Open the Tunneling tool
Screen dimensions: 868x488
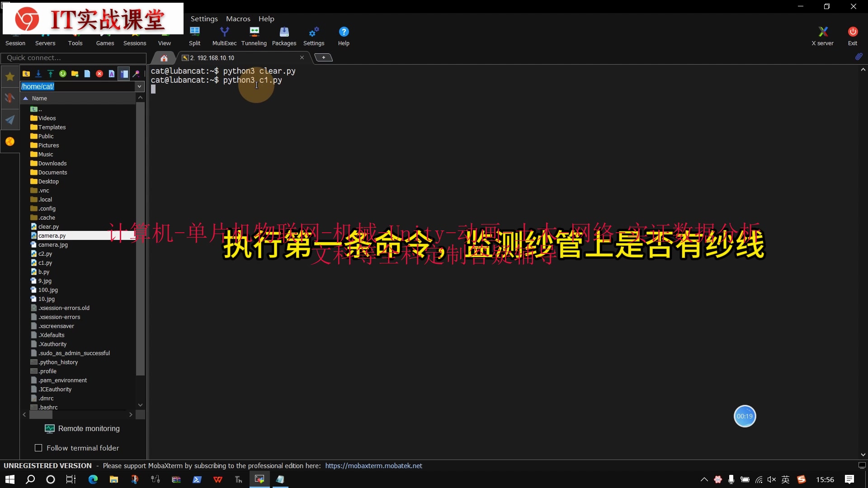coord(254,36)
